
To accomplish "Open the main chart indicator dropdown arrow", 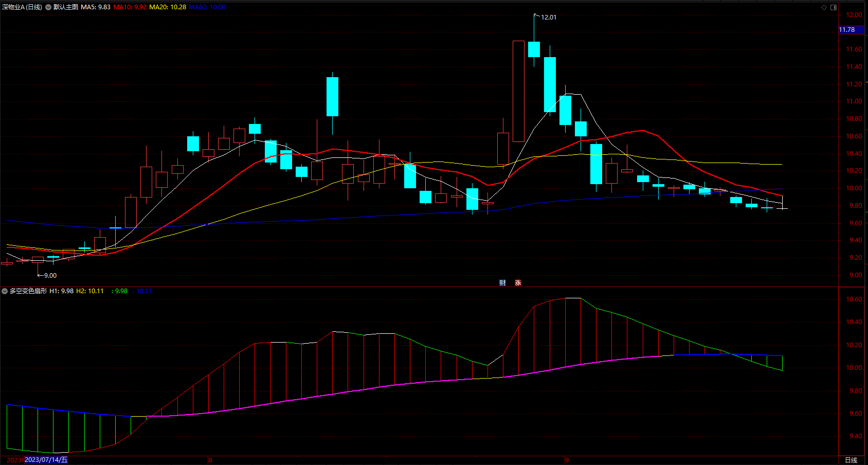I will 48,7.
